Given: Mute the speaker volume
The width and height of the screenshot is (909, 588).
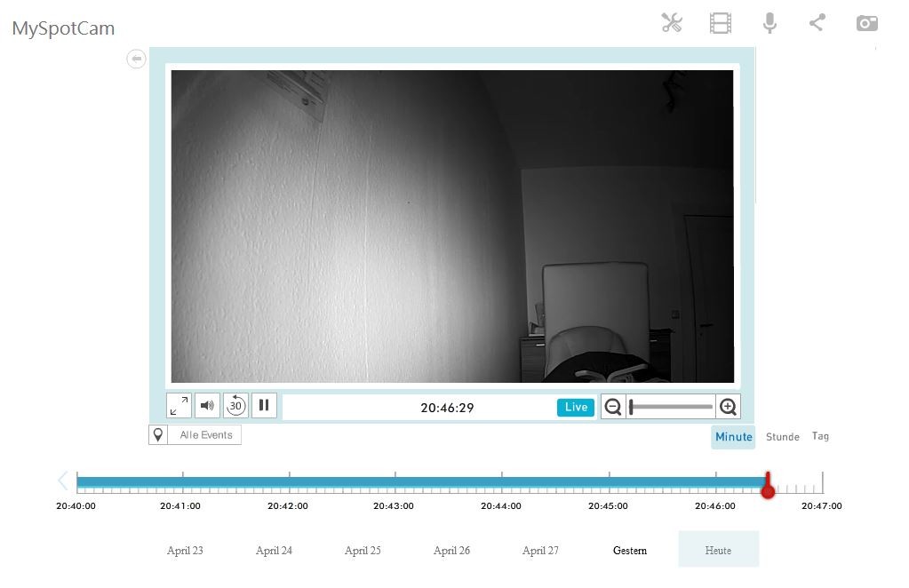Looking at the screenshot, I should (207, 406).
